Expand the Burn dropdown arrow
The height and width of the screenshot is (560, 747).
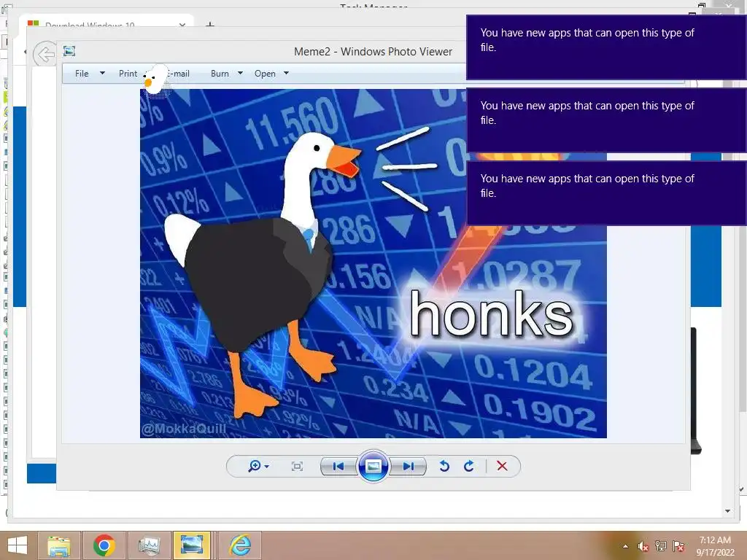tap(240, 74)
